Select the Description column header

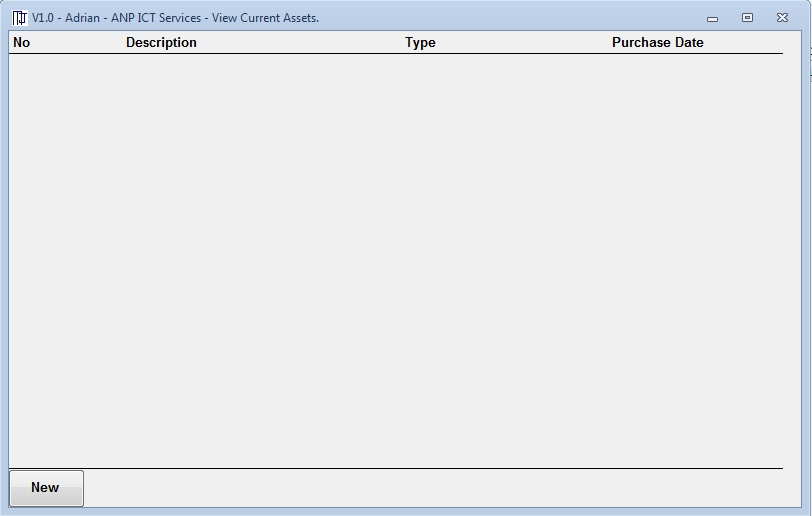coord(161,42)
